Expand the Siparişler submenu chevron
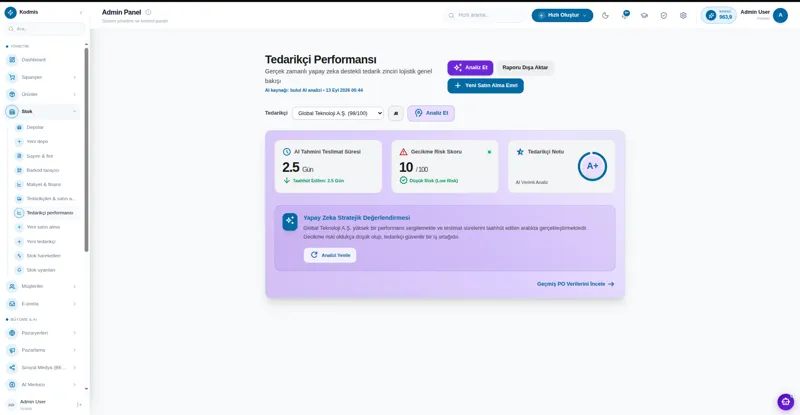This screenshot has height=415, width=800. point(74,77)
